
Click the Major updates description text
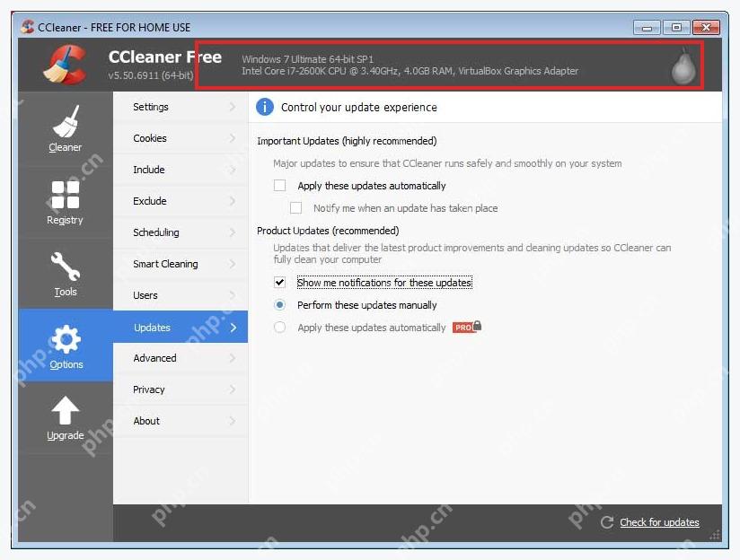coord(447,163)
